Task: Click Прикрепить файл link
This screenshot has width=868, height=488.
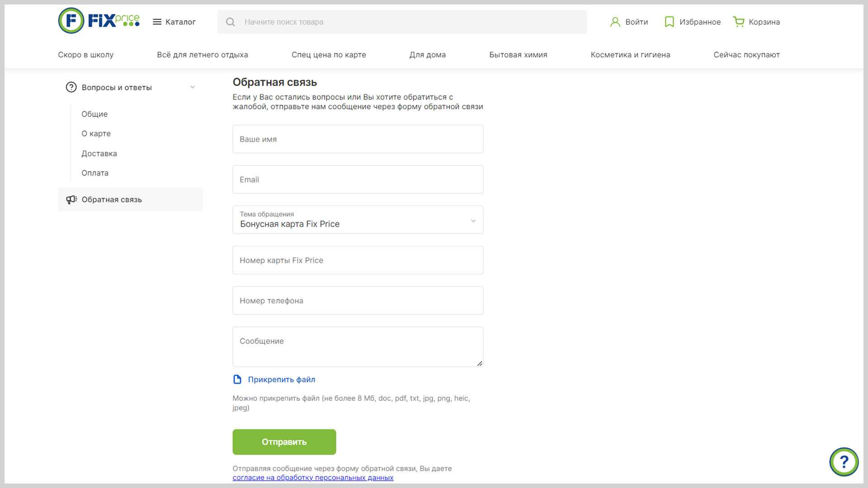Action: point(281,380)
